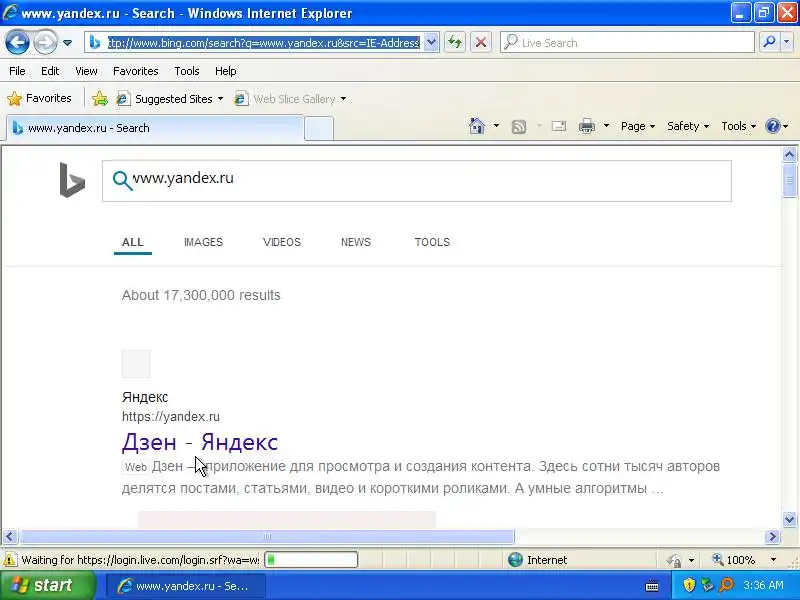Open the Page command bar menu
This screenshot has height=600, width=800.
pos(638,126)
